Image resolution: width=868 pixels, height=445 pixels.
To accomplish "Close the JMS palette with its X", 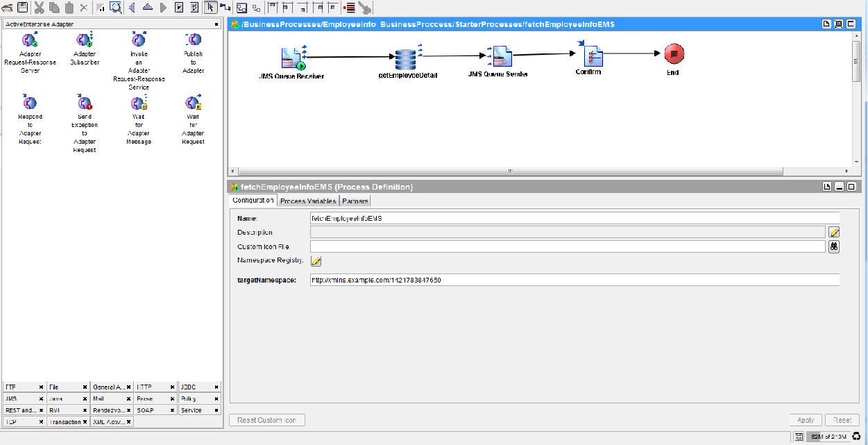I will (41, 399).
